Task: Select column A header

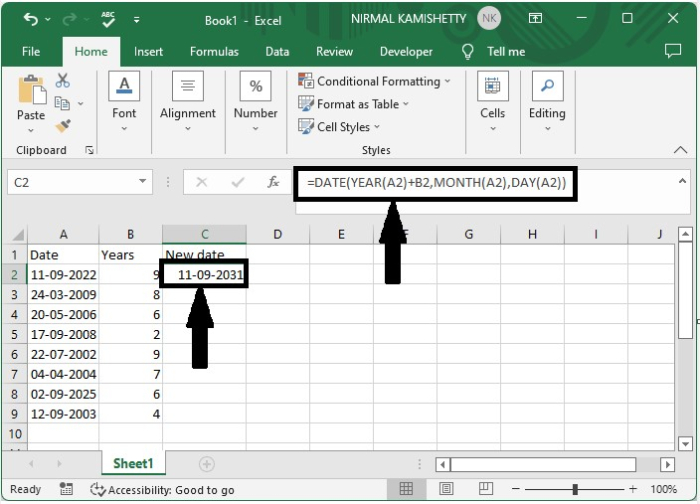Action: coord(63,234)
